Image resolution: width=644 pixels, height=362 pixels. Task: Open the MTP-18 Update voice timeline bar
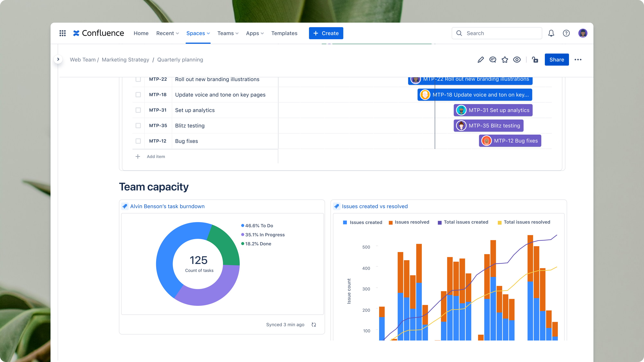[x=475, y=95]
